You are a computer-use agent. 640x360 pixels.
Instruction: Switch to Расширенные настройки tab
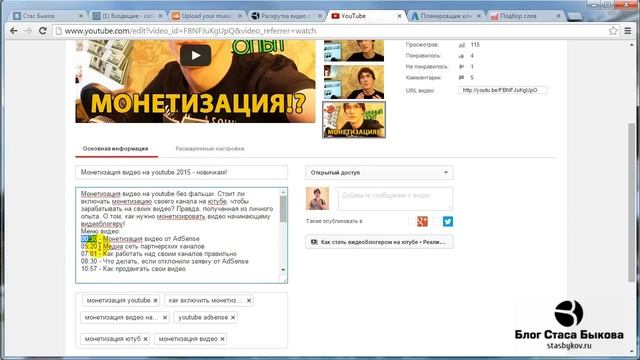pos(210,149)
